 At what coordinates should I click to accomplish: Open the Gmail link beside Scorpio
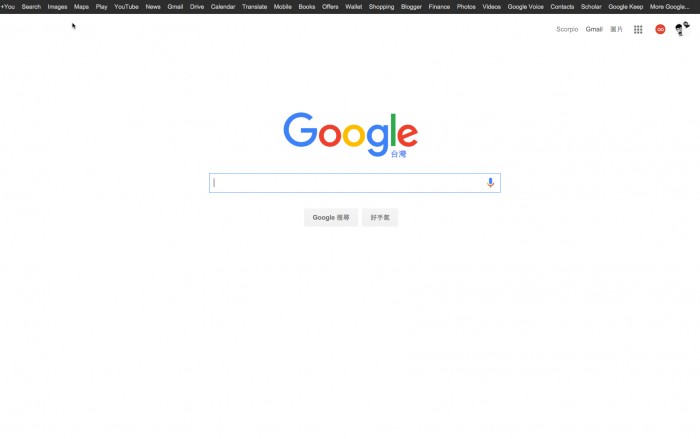[594, 29]
